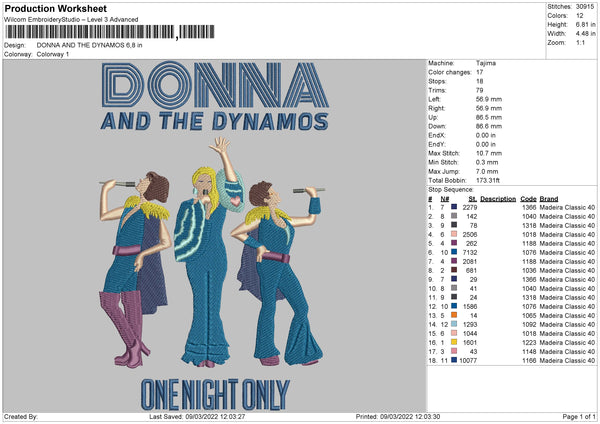Click 'Wilcom EmbroideryStudio – Level 3 Advanced' text
Viewport: 600px width, 424px height.
point(71,20)
